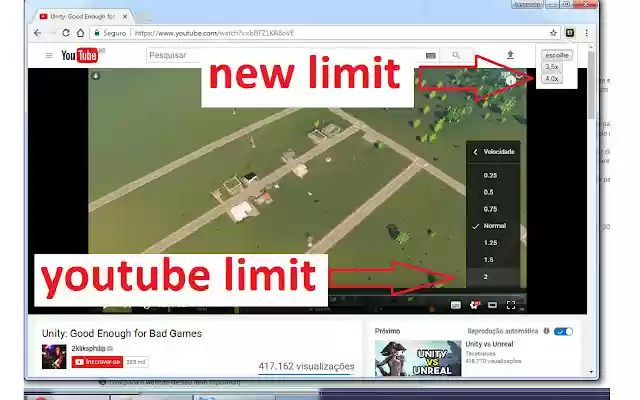
Task: Go to the YouTube home logo
Action: [80, 55]
